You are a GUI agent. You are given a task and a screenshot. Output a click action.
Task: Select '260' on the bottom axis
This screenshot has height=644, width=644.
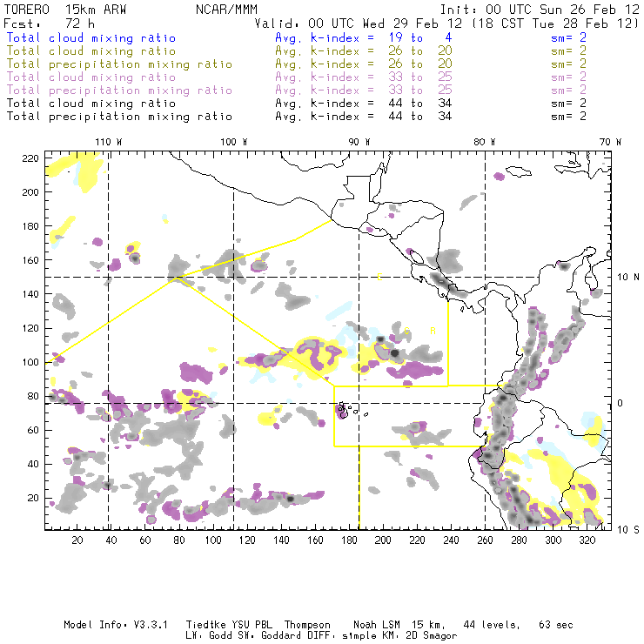[485, 540]
